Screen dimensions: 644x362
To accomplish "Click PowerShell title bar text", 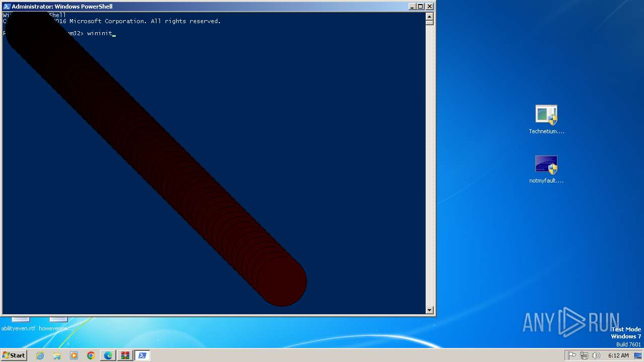I will pos(62,7).
